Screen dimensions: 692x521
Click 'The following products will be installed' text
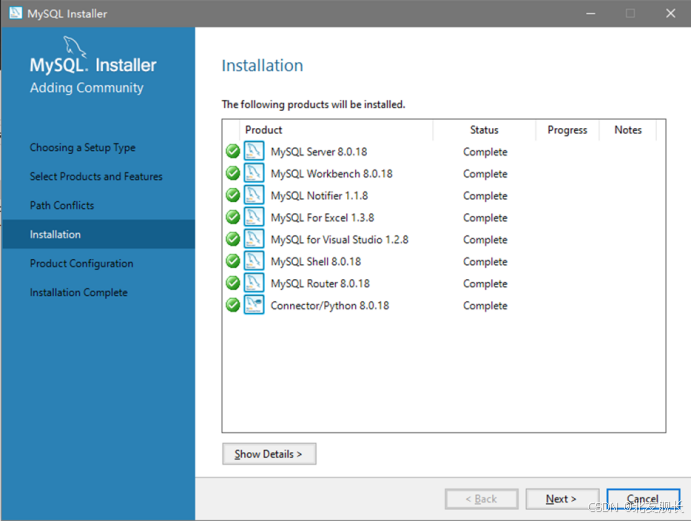tap(313, 105)
